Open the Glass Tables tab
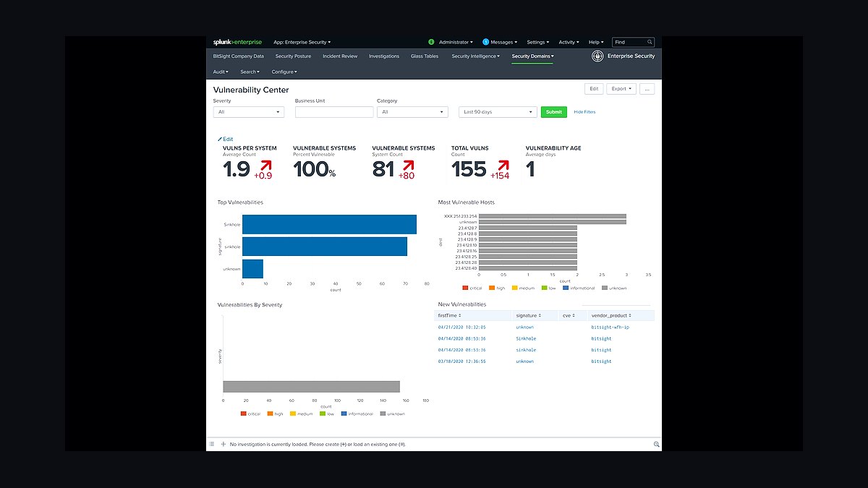The height and width of the screenshot is (488, 868). [x=425, y=56]
